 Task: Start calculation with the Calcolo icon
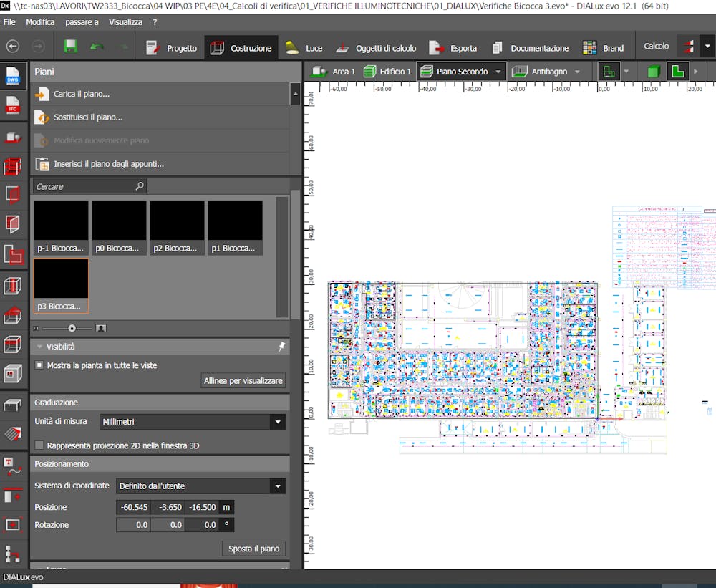tap(689, 47)
